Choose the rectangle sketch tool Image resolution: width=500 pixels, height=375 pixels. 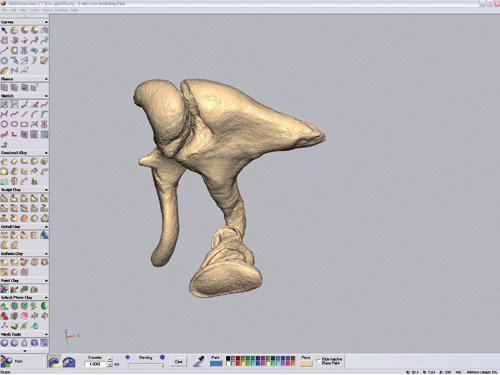coord(24,124)
